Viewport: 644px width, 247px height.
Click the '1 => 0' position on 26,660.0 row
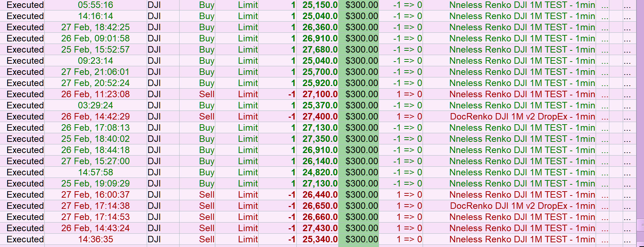click(409, 217)
